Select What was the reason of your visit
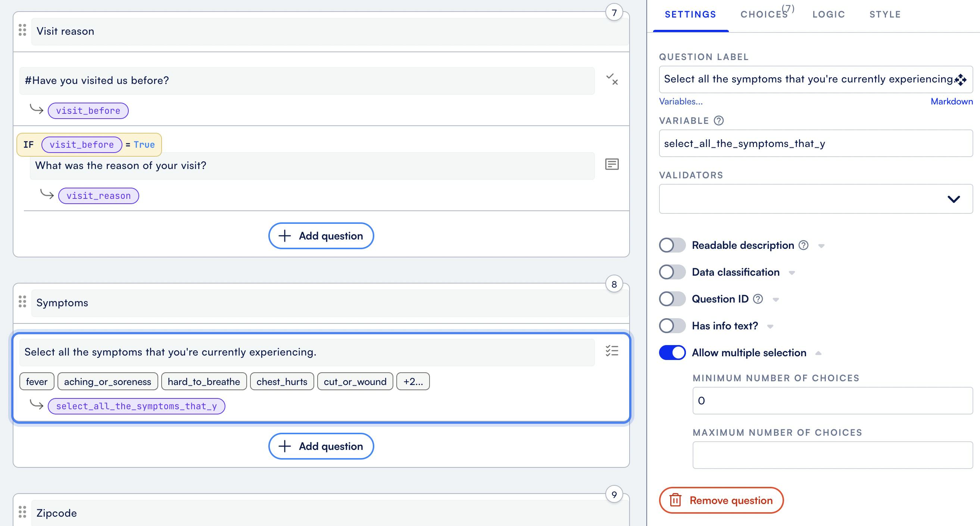Viewport: 980px width, 526px height. 312,165
